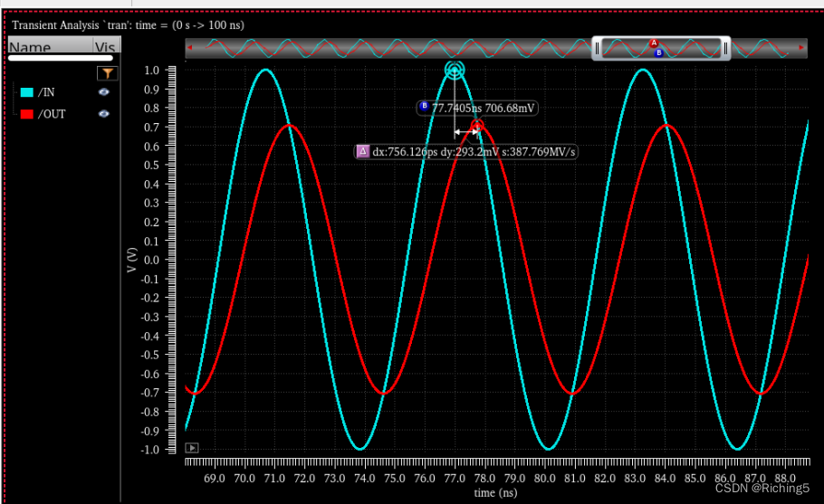This screenshot has width=824, height=504.
Task: Open the trace filter funnel icon
Action: click(x=107, y=73)
